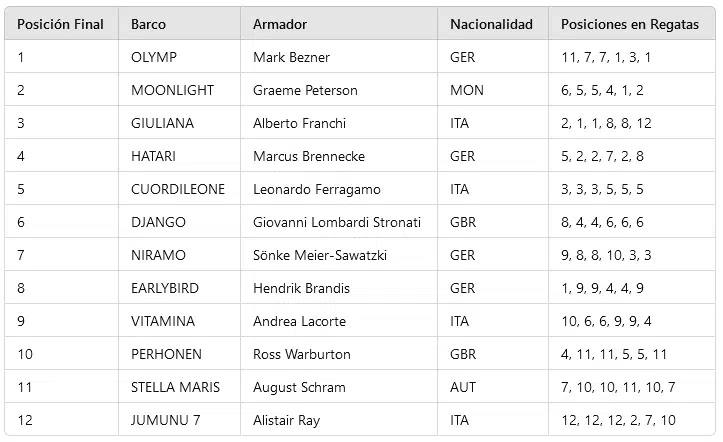
Task: Select the DJANGO boat cell
Action: 158,222
